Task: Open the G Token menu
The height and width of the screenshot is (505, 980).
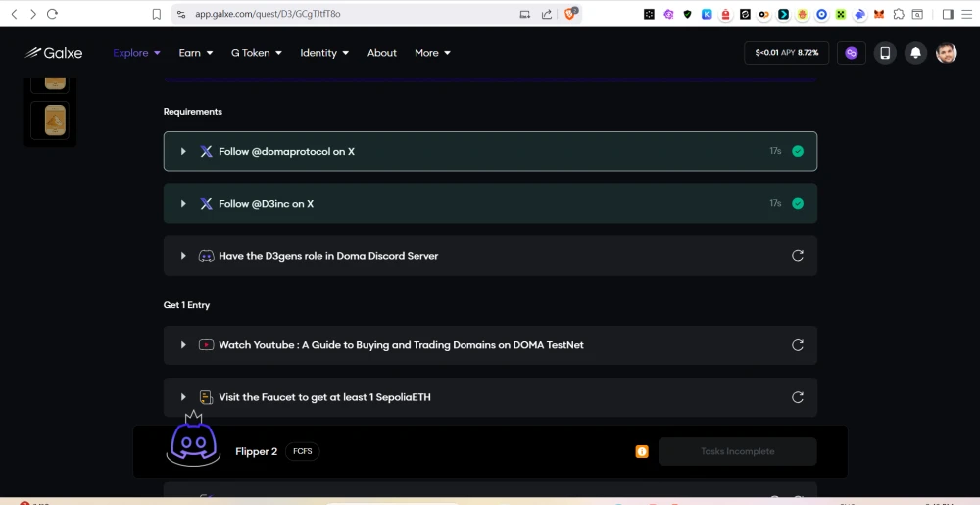Action: pos(256,53)
